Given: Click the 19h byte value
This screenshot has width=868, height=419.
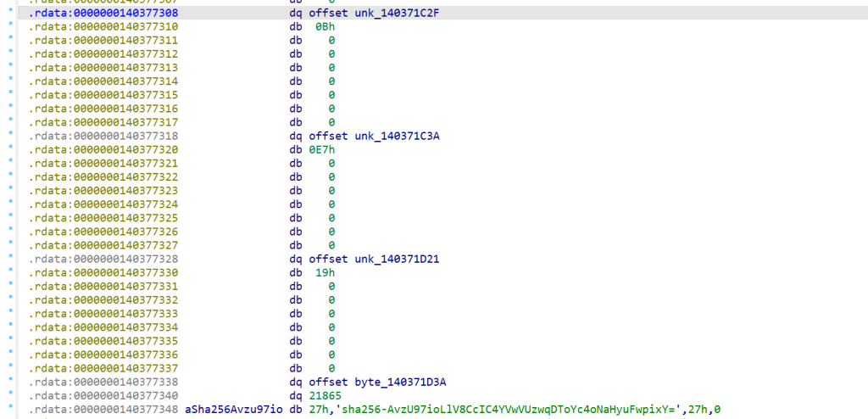Looking at the screenshot, I should pos(326,272).
